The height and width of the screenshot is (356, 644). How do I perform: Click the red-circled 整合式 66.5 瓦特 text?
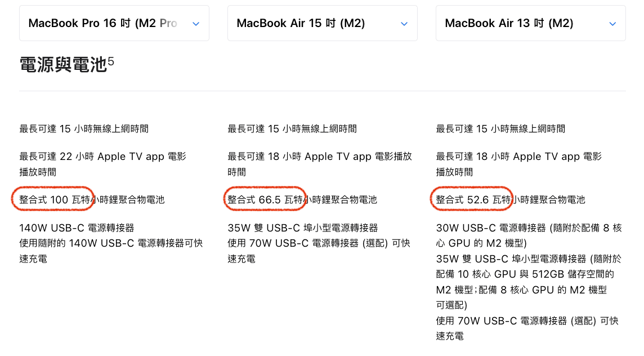coord(265,199)
